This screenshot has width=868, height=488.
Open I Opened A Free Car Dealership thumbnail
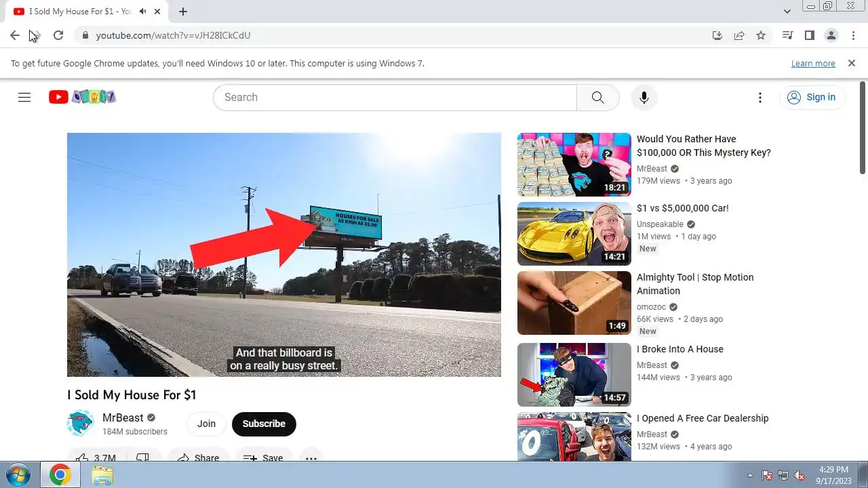574,437
